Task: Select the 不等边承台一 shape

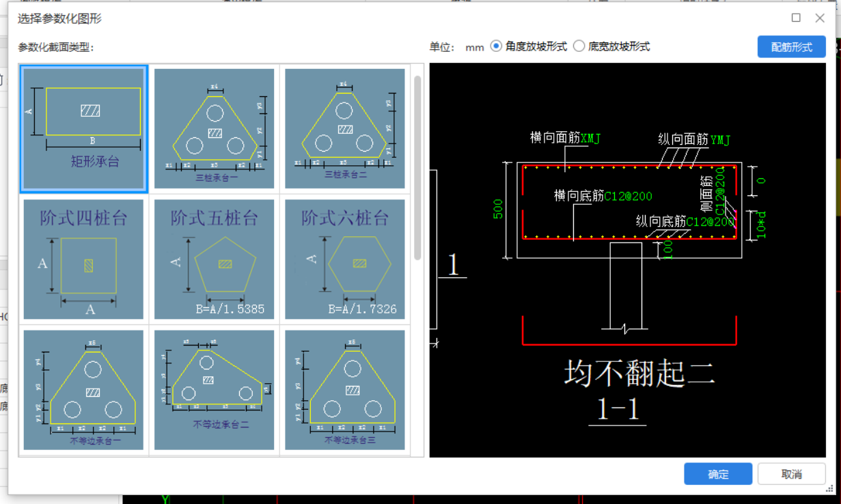Action: coord(83,390)
